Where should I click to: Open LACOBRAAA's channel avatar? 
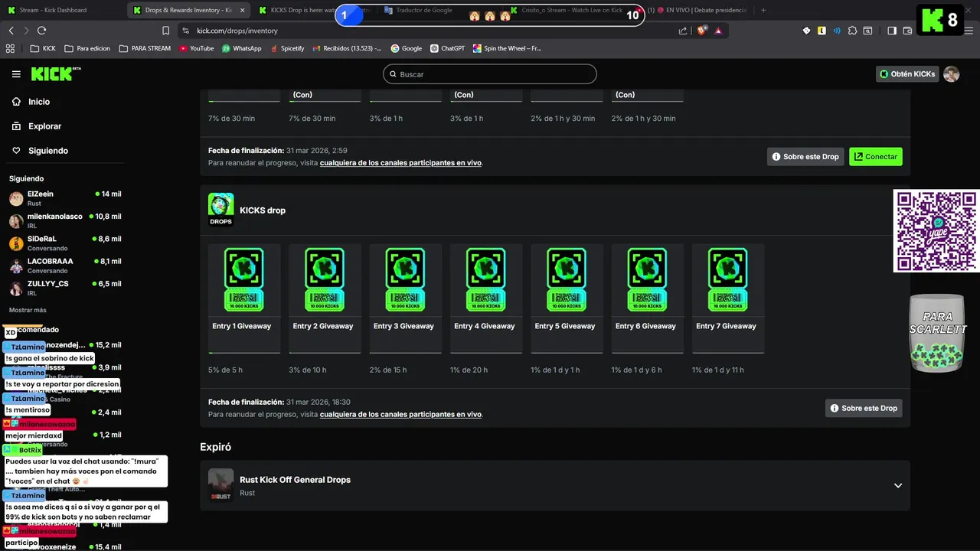click(x=16, y=266)
